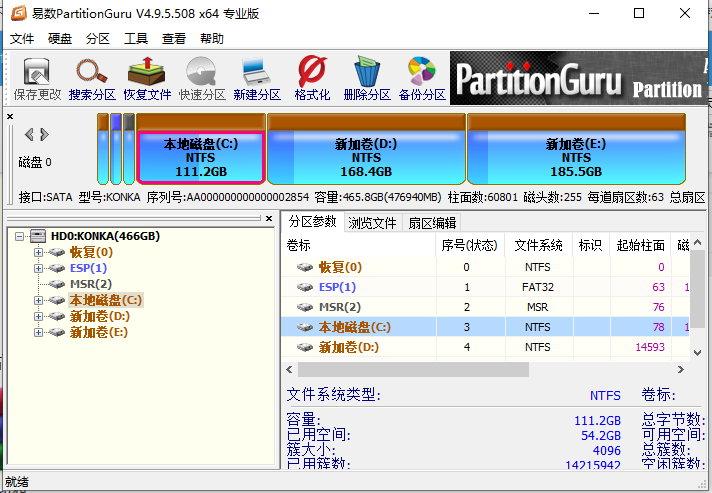Select 本地磁盘(C:) label in the disk tree
Screen dimensions: 712x493
(106, 300)
